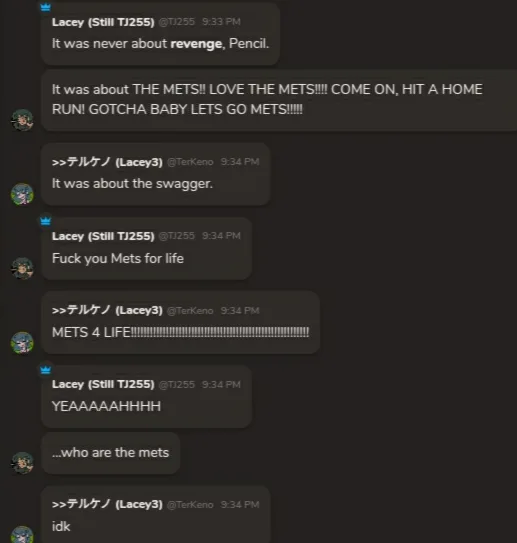Select the "THE METS!! LOVE THE METS" message bubble
The width and height of the screenshot is (517, 543).
coord(279,100)
